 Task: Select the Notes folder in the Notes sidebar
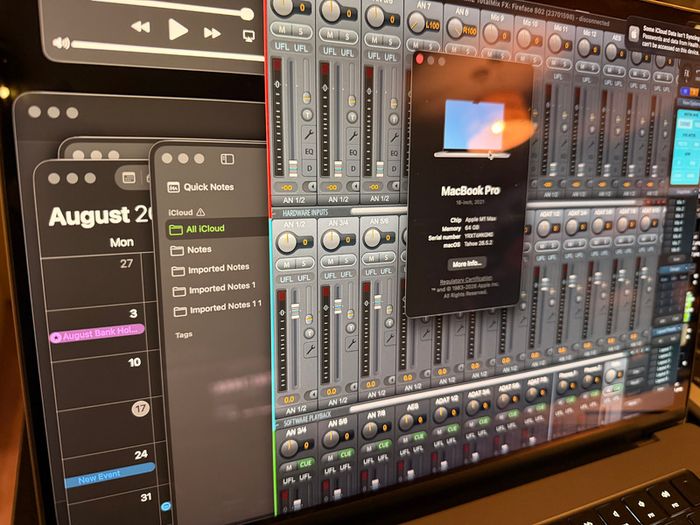(x=191, y=250)
